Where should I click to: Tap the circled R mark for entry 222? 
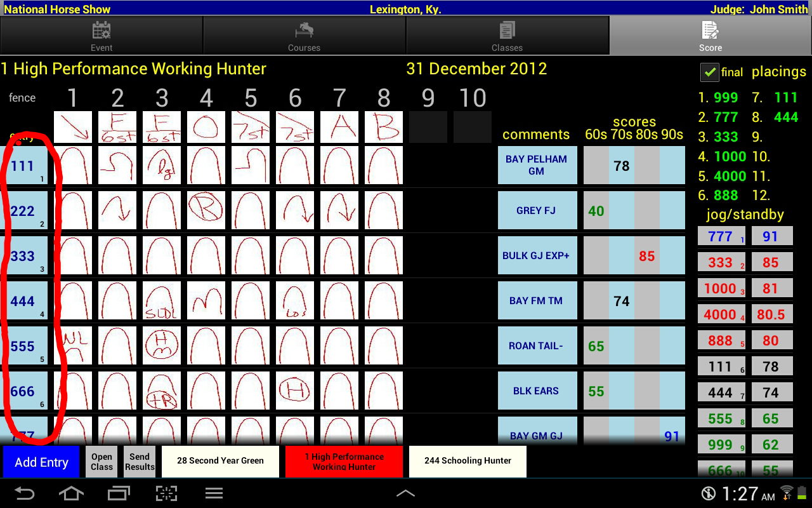(206, 210)
